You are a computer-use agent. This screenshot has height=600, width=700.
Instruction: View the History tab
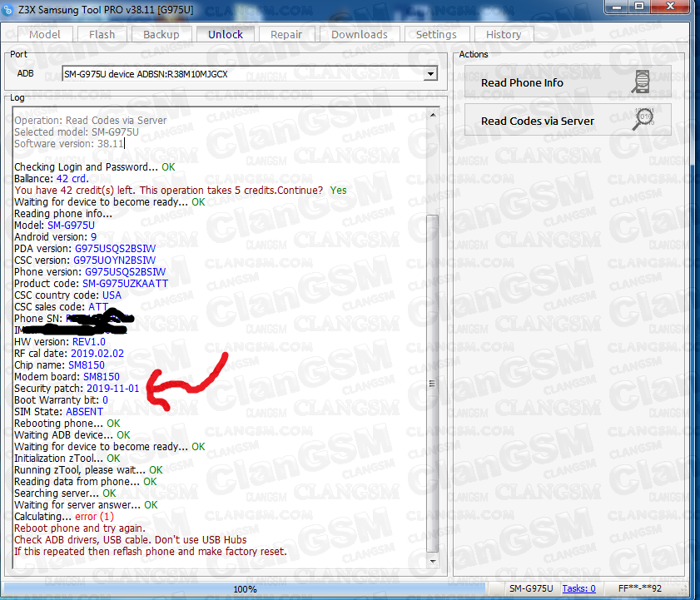click(x=504, y=34)
